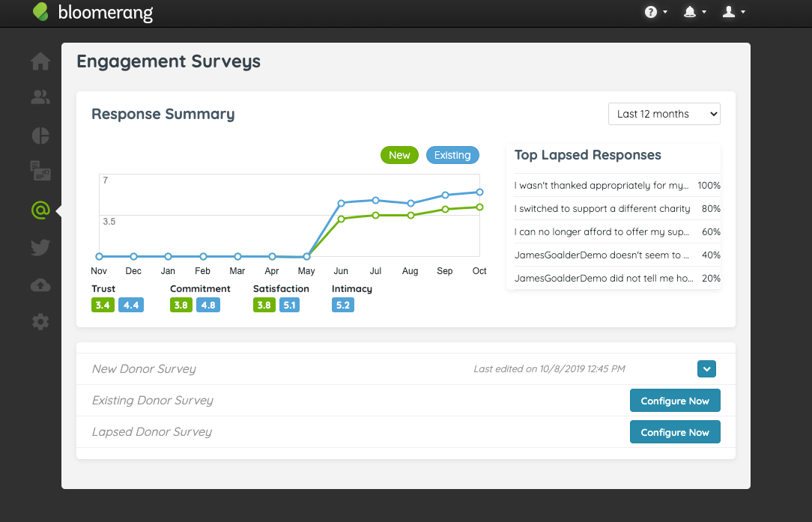The width and height of the screenshot is (812, 522).
Task: Click the Jun data point on blue line
Action: pos(342,203)
